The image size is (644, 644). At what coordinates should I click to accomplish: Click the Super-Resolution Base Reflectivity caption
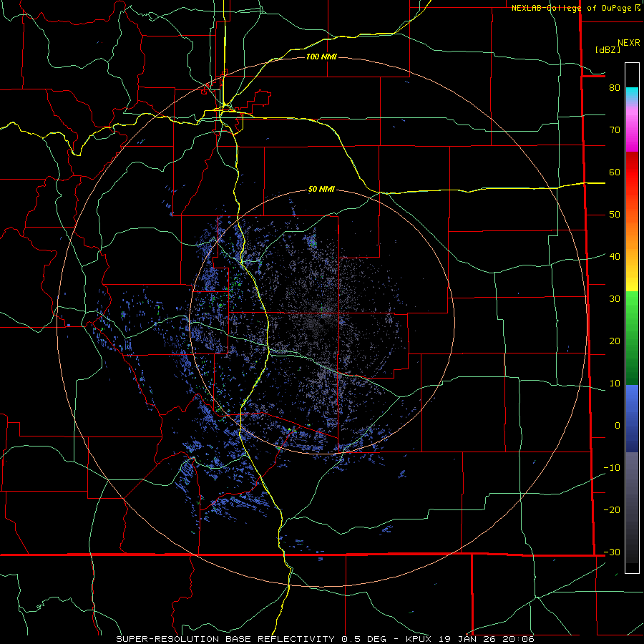[225, 639]
